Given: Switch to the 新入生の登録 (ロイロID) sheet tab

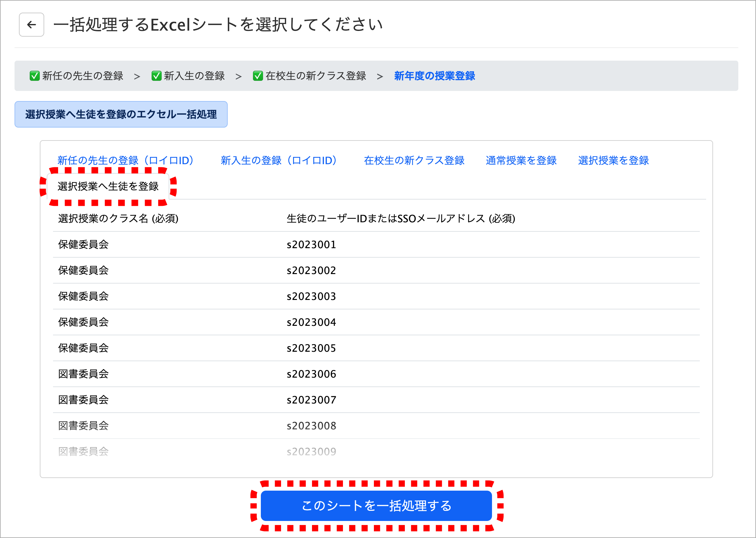Looking at the screenshot, I should point(279,160).
